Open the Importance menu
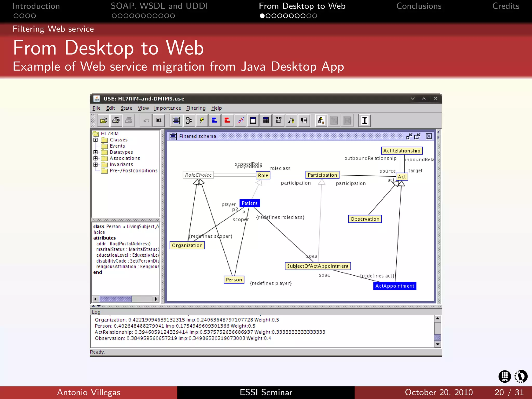The image size is (532, 399). point(167,108)
